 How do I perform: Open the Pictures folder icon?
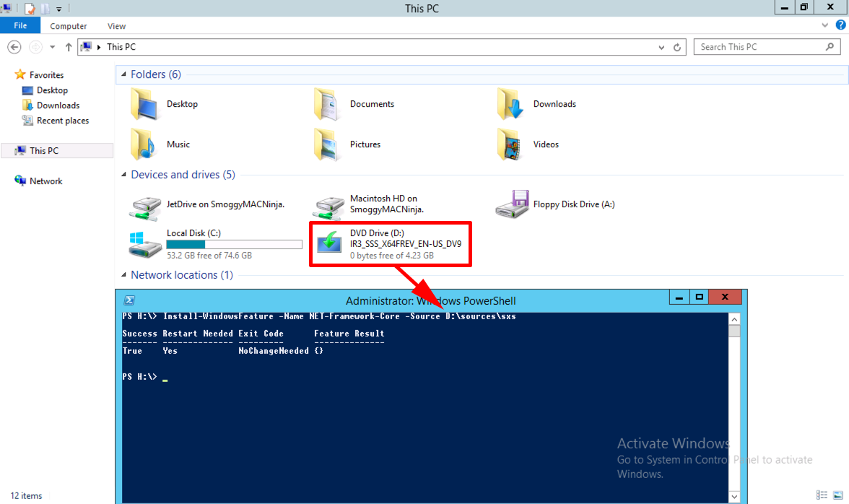[x=327, y=144]
